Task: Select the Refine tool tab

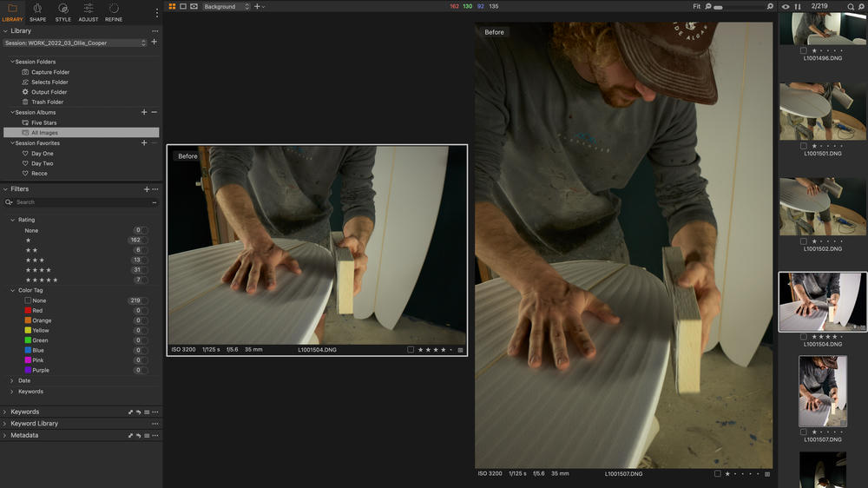Action: (x=114, y=11)
